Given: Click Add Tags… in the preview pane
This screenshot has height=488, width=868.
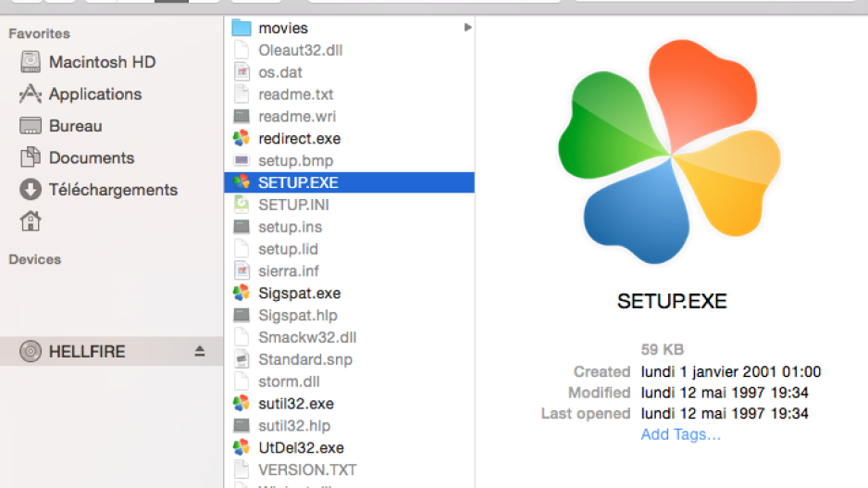Looking at the screenshot, I should click(x=680, y=435).
